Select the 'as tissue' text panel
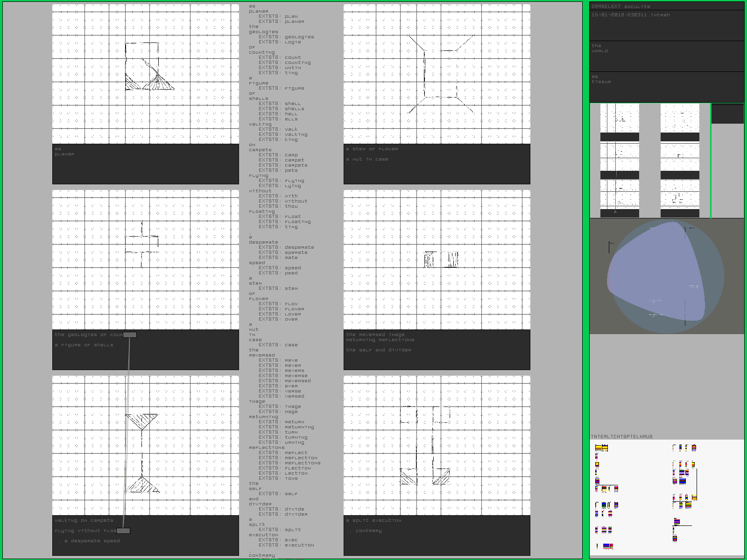The height and width of the screenshot is (560, 747). (x=666, y=86)
